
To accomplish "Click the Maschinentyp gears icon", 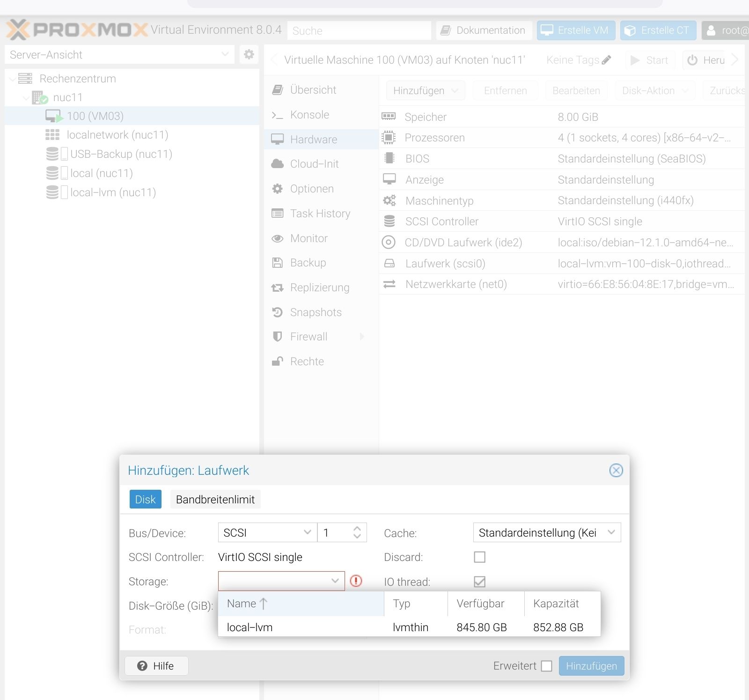I will (x=389, y=200).
